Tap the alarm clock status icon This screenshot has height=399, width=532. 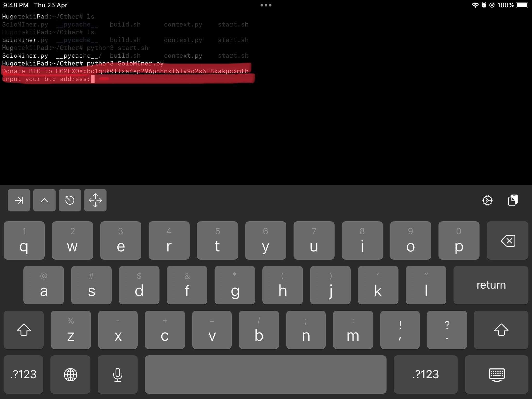click(x=484, y=5)
